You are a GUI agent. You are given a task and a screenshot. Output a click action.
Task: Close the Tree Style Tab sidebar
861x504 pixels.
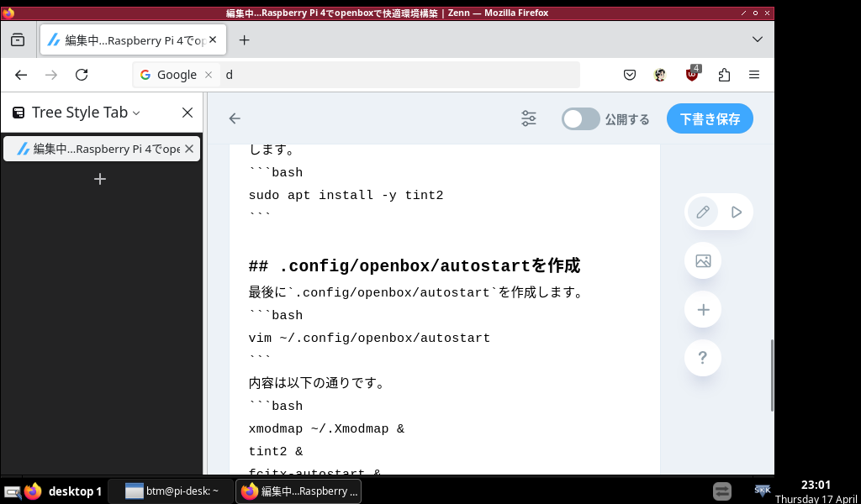tap(188, 113)
